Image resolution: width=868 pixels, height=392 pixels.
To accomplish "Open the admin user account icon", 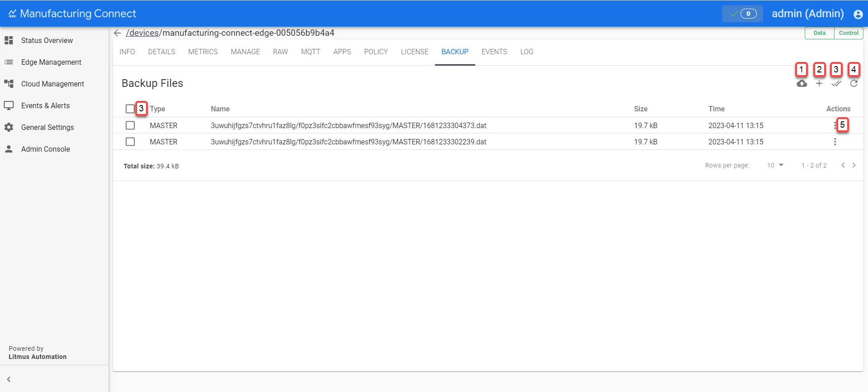I will pyautogui.click(x=858, y=14).
